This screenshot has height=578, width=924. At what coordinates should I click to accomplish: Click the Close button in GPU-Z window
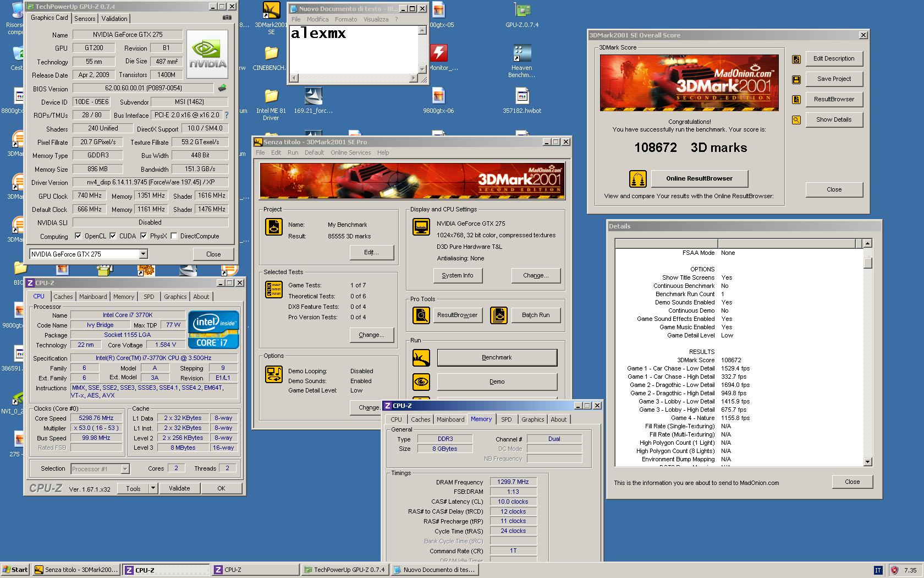[x=213, y=254]
